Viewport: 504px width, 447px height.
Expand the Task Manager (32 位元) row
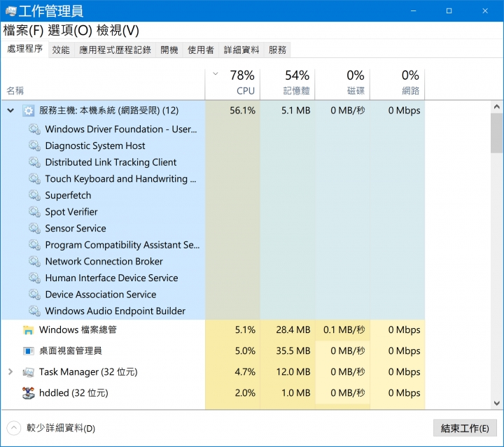pos(10,372)
